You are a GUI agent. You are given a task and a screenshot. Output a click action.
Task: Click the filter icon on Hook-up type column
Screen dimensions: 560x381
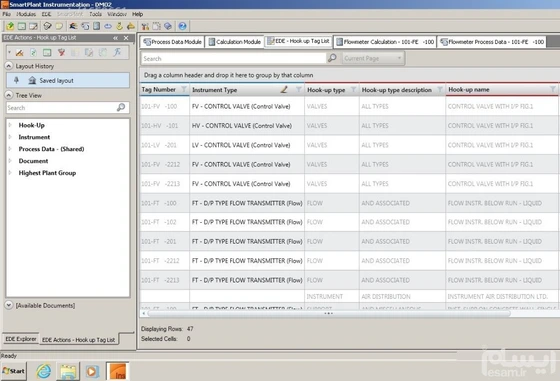[x=353, y=90]
